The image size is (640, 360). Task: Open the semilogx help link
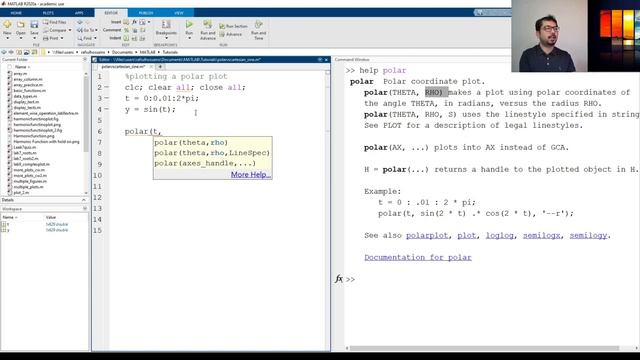tap(542, 236)
